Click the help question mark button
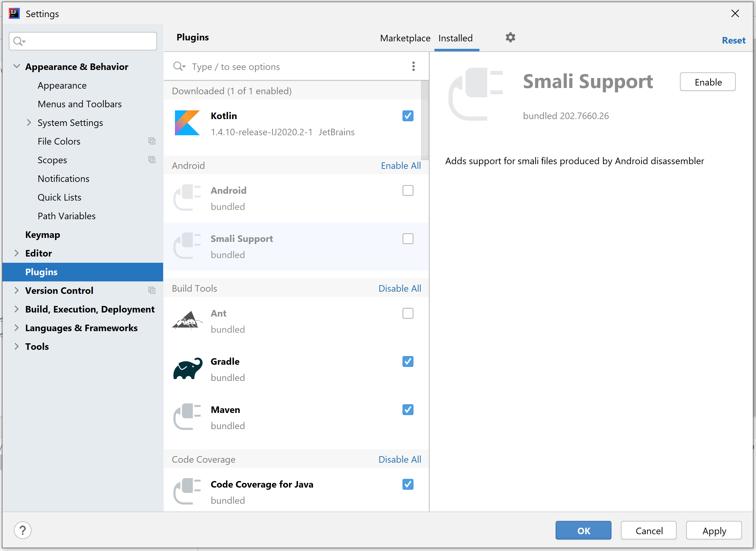This screenshot has height=551, width=756. [23, 530]
